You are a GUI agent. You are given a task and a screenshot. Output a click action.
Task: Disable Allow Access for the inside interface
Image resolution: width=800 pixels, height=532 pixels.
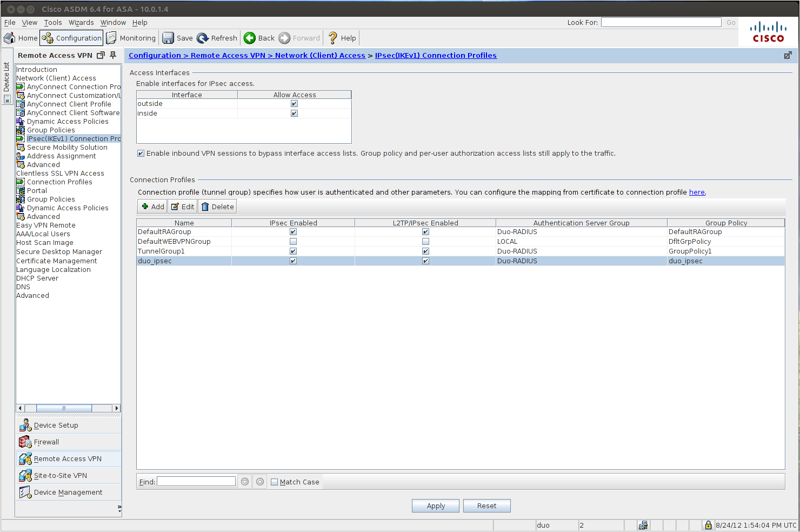coord(294,113)
